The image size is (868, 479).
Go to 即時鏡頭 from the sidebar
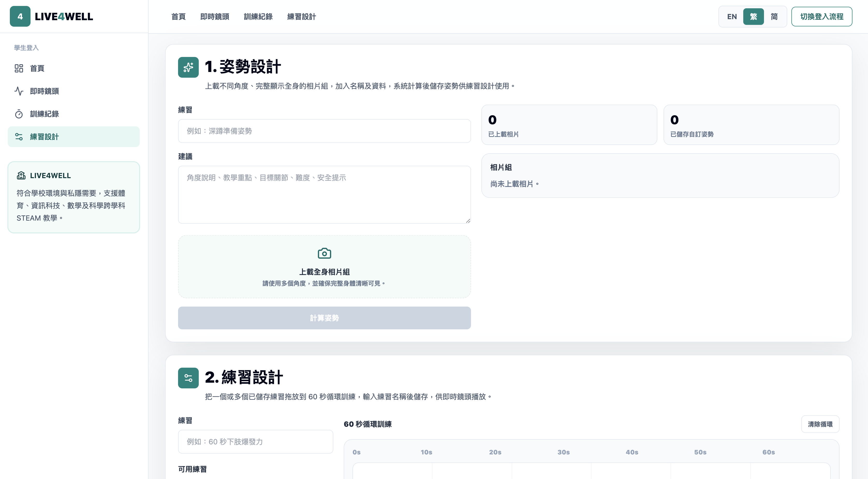[x=74, y=91]
